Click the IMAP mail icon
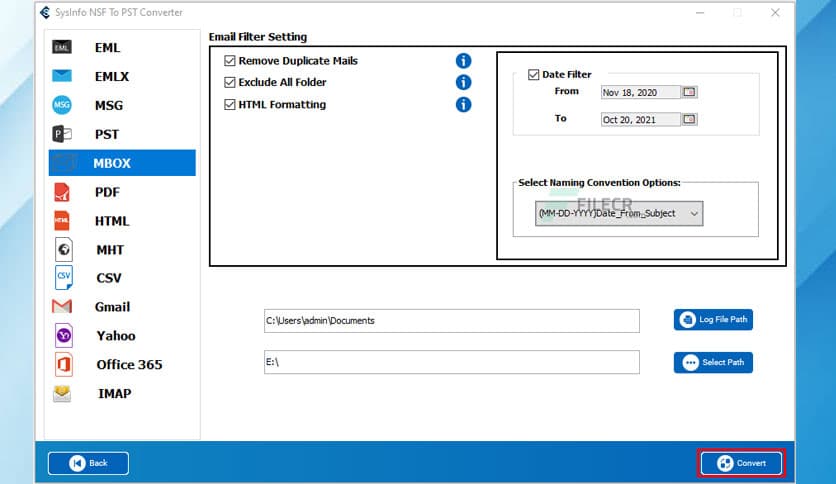This screenshot has height=484, width=836. pyautogui.click(x=62, y=394)
